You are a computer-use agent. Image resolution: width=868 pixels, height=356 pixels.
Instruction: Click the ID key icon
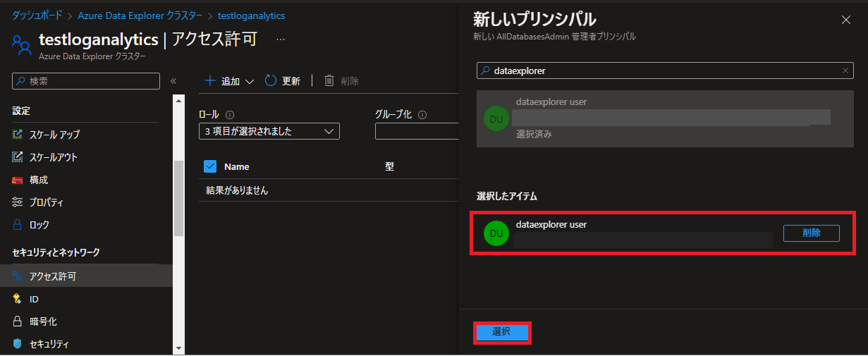click(18, 299)
